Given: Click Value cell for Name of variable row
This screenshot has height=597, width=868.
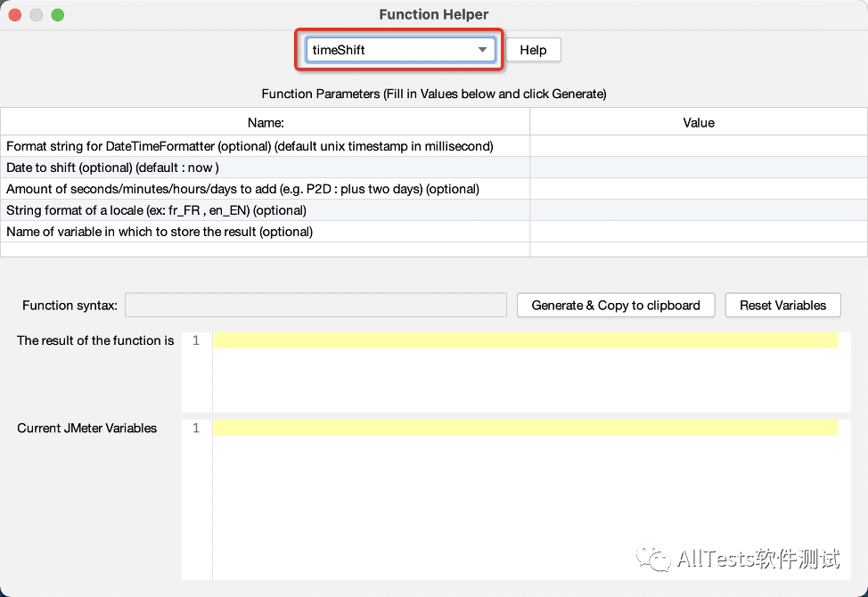Looking at the screenshot, I should click(x=699, y=232).
